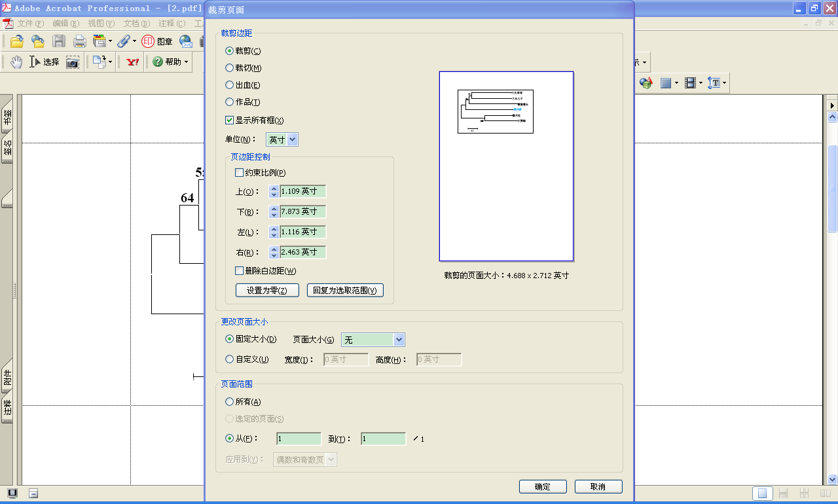
Task: Select the 裁切 radio button
Action: pyautogui.click(x=229, y=68)
